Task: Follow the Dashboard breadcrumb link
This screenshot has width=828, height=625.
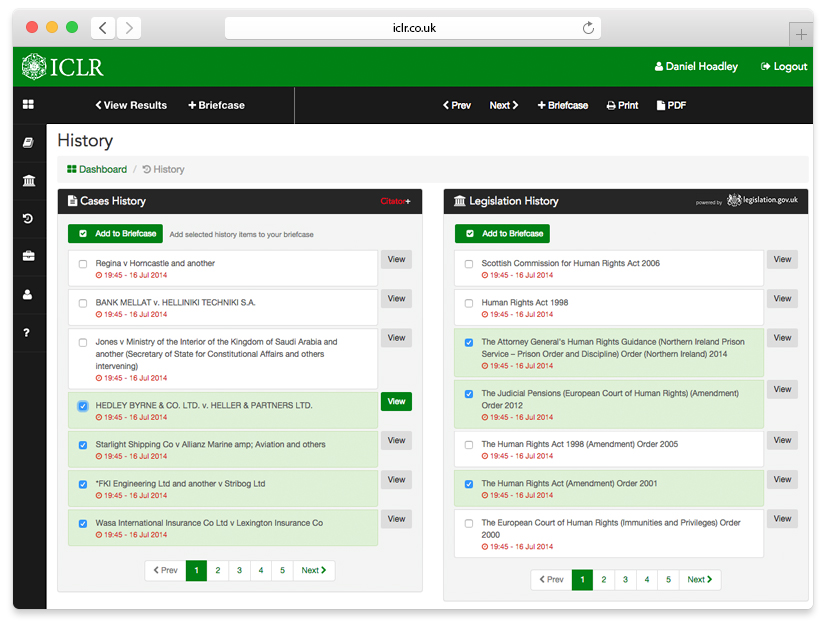Action: coord(97,170)
